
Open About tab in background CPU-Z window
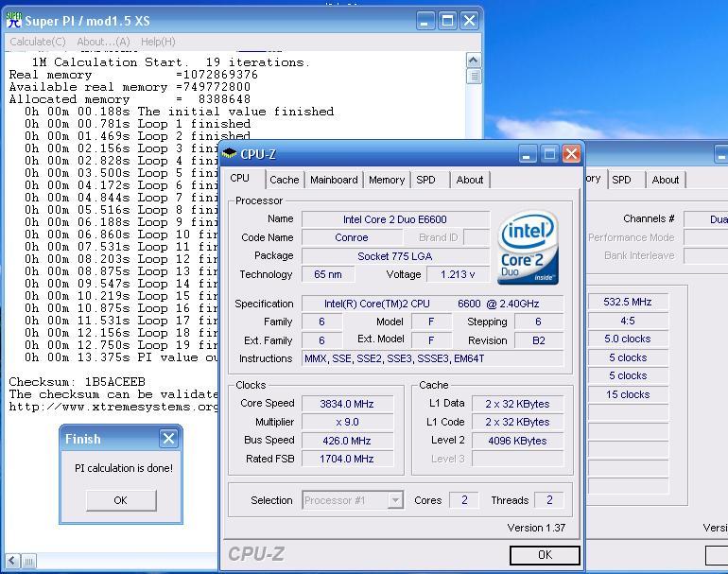tap(666, 180)
